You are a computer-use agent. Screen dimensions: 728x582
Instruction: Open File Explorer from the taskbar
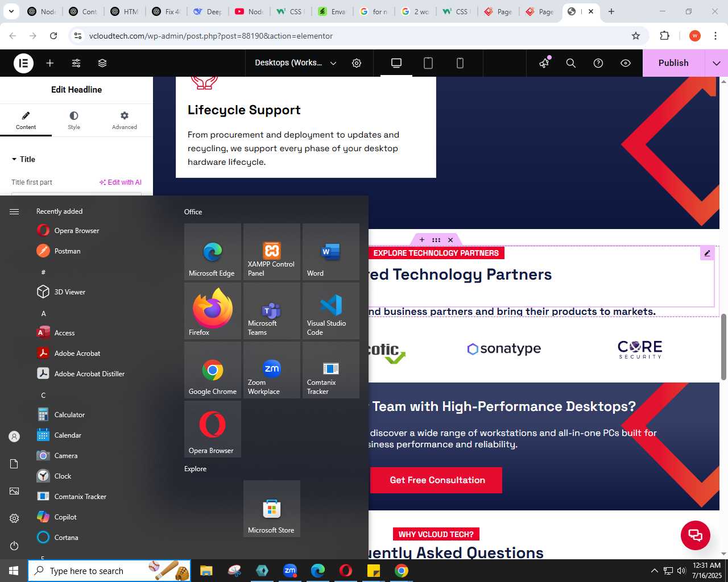206,571
